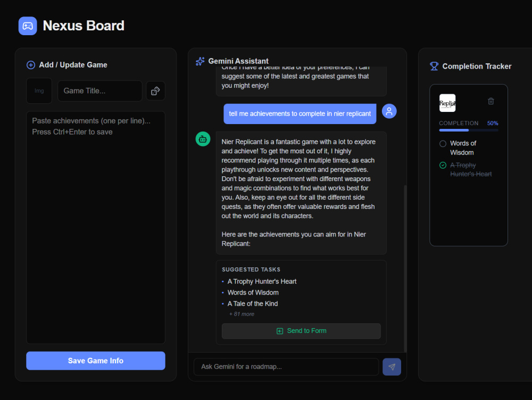The height and width of the screenshot is (400, 532).
Task: Open the Replicant game cover thumbnail
Action: 447,103
